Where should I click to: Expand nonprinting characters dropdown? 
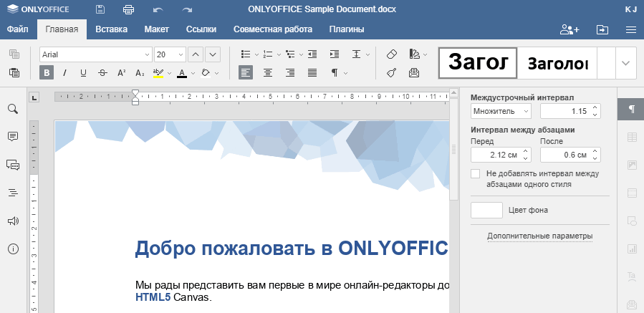(345, 73)
